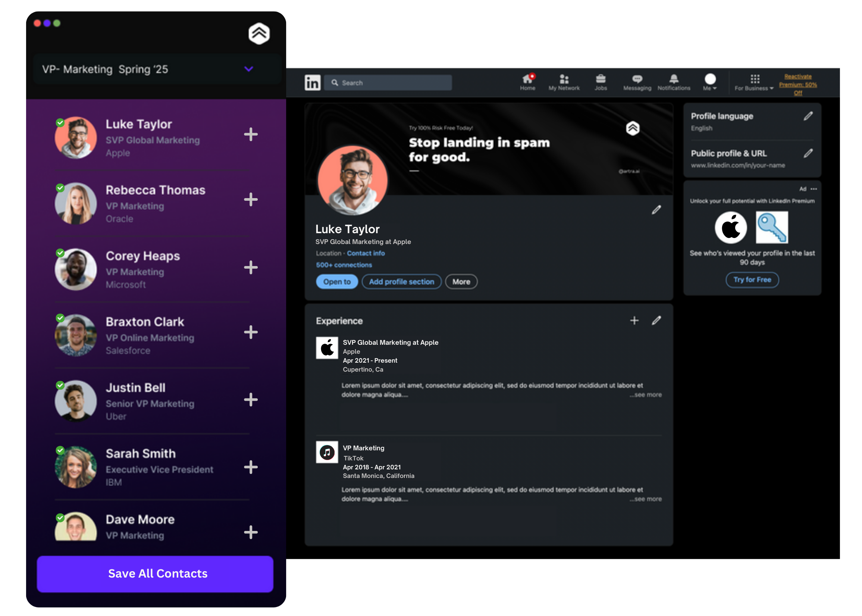Open My Network in LinkedIn nav

564,82
